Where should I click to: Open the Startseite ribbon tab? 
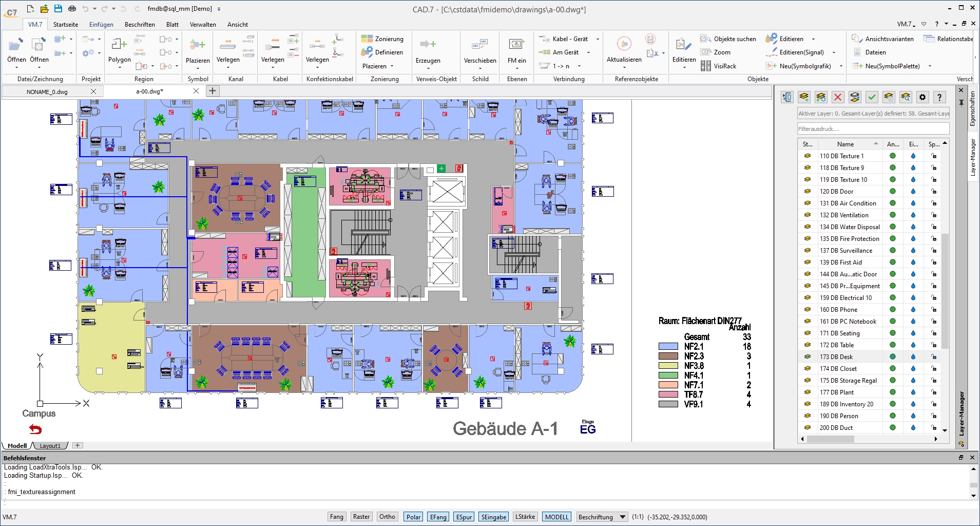[x=66, y=24]
